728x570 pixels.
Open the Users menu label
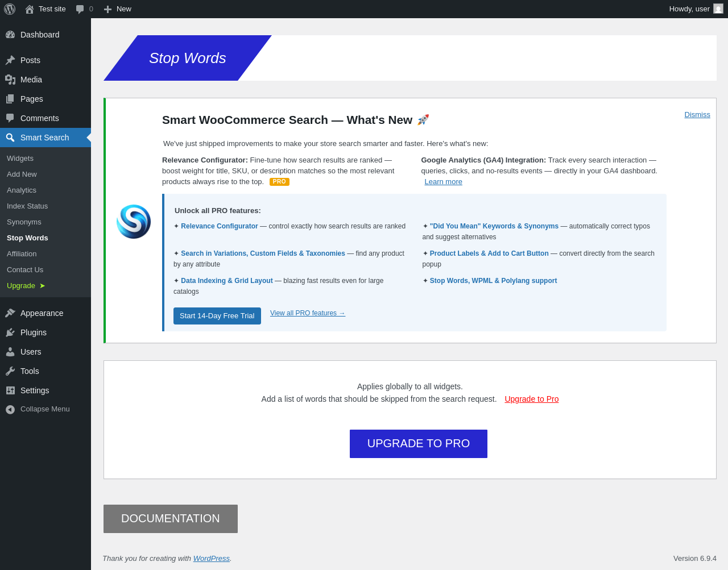[x=31, y=352]
